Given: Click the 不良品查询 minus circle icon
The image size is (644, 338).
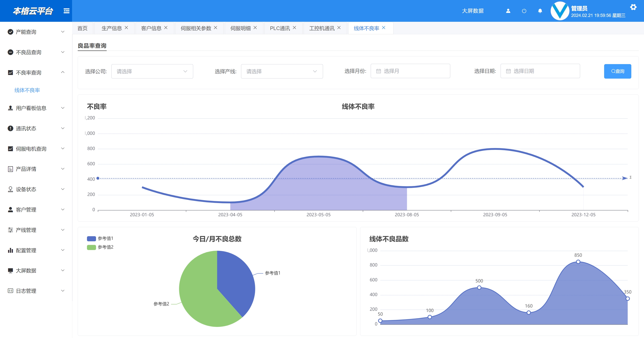Looking at the screenshot, I should [10, 52].
